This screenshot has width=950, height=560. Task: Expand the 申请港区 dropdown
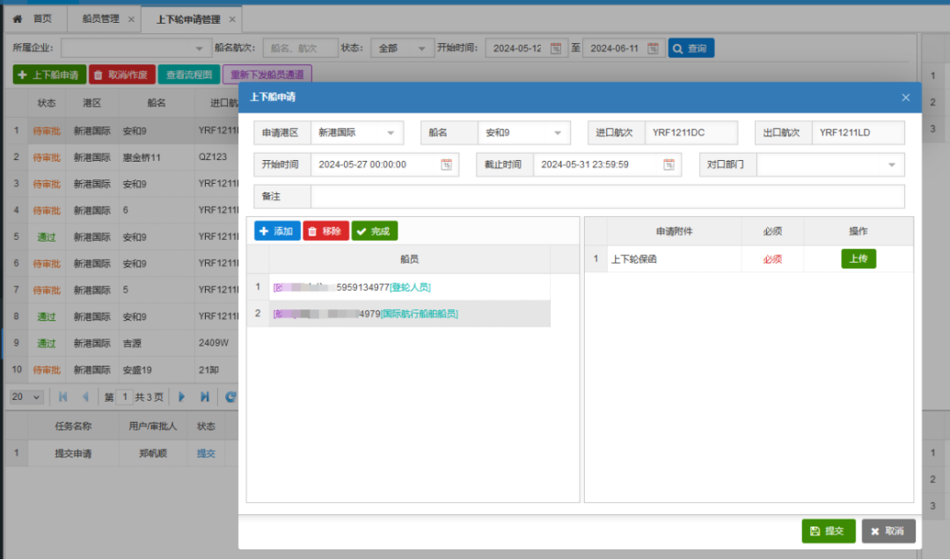pyautogui.click(x=391, y=134)
